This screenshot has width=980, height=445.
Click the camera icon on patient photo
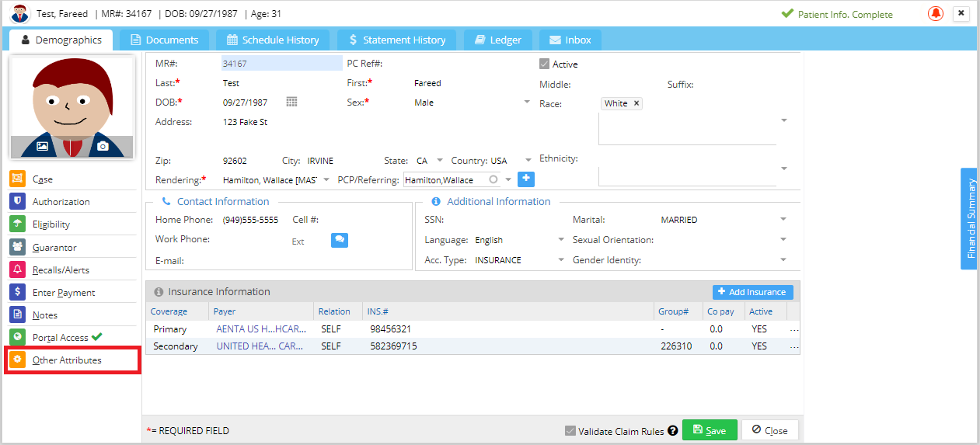point(103,146)
